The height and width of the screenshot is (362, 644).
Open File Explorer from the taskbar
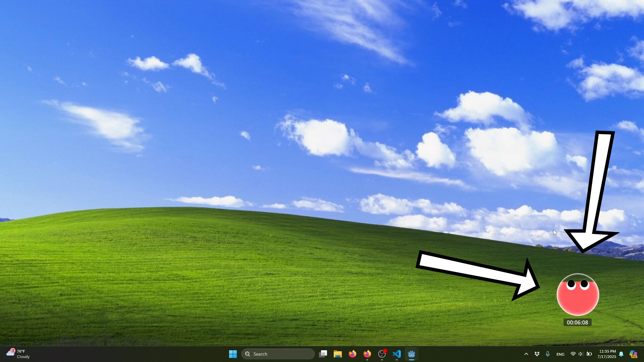[338, 354]
